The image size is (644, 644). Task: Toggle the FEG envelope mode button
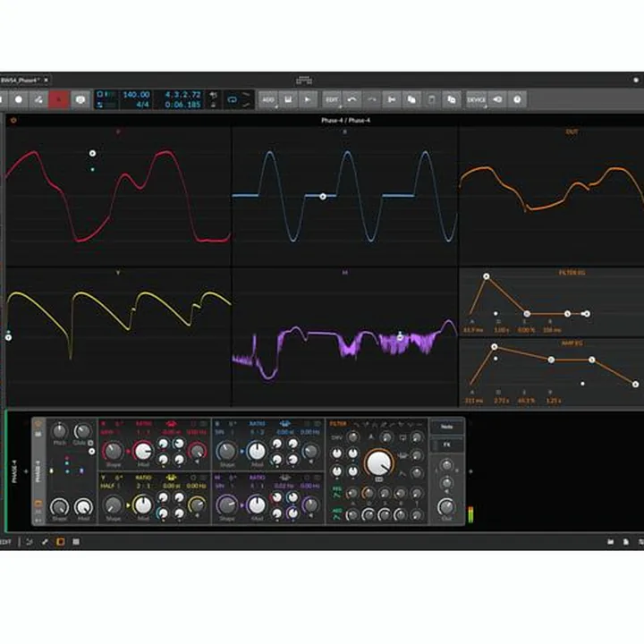[337, 493]
